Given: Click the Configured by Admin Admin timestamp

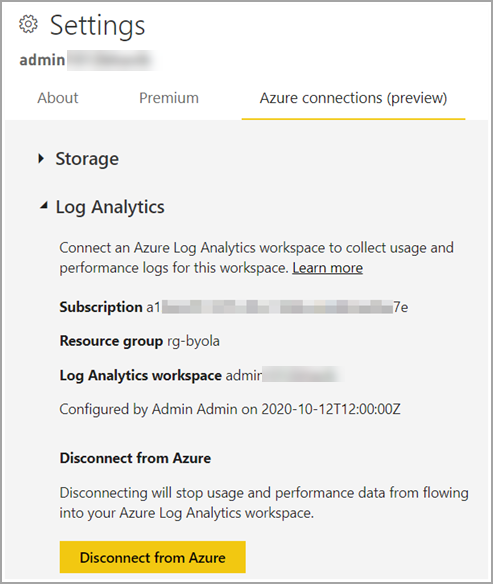Looking at the screenshot, I should click(230, 409).
